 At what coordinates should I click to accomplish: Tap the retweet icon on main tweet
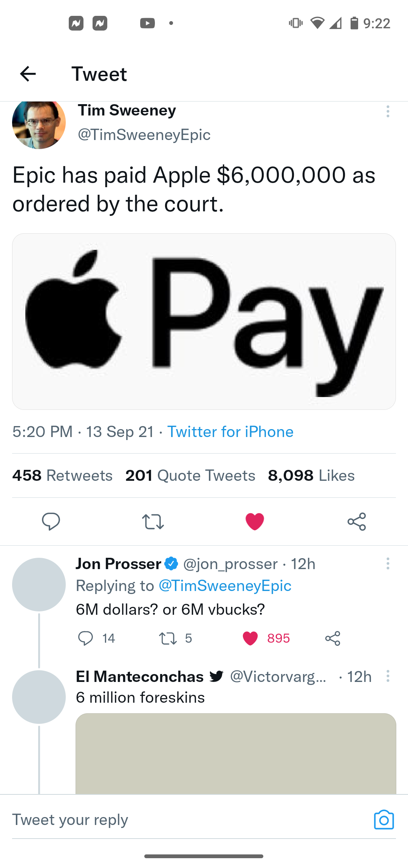coord(153,522)
